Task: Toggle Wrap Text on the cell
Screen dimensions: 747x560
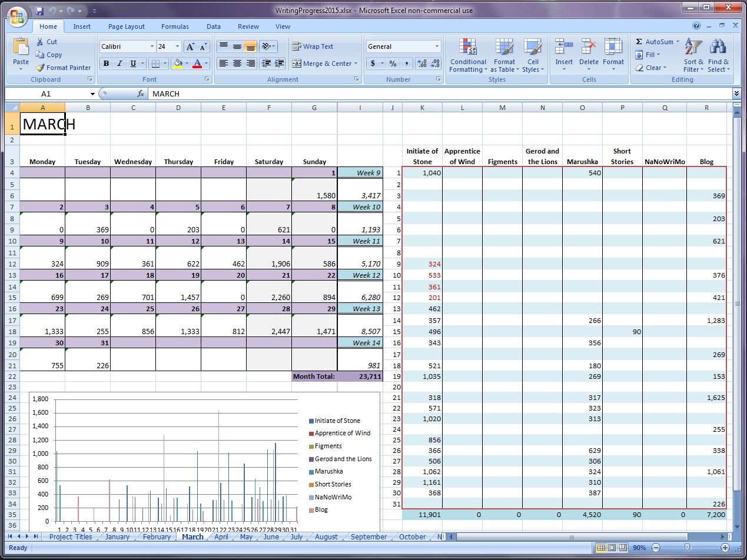Action: [x=313, y=46]
